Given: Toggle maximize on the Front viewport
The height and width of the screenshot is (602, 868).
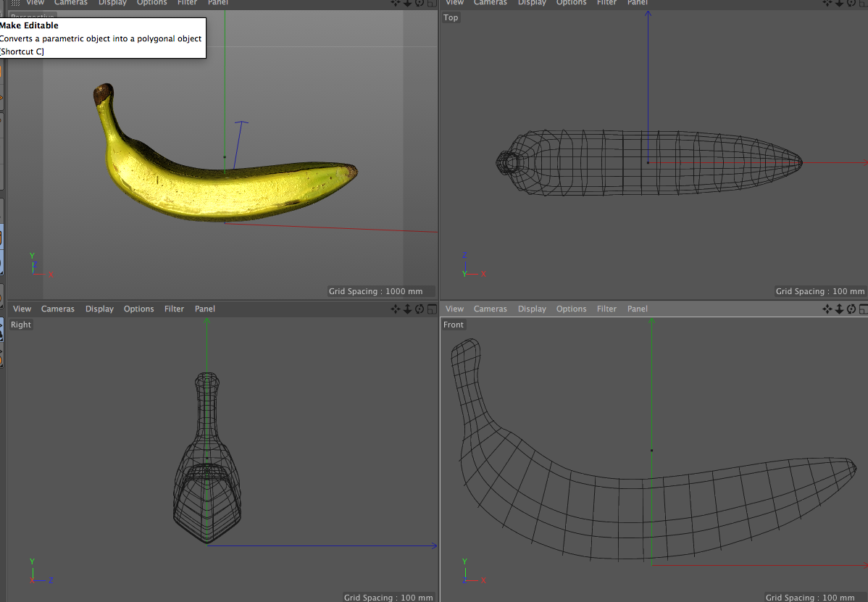Looking at the screenshot, I should click(863, 309).
